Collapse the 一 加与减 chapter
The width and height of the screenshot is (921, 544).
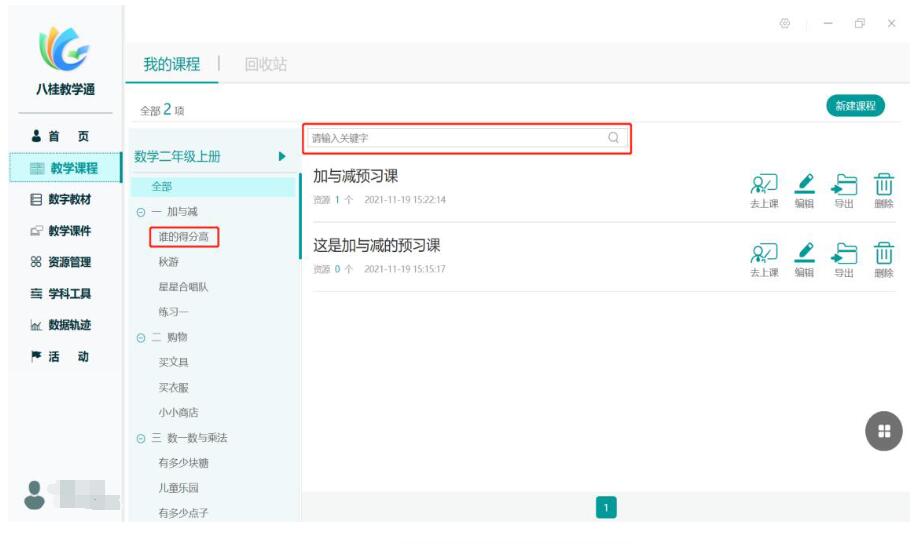(140, 212)
